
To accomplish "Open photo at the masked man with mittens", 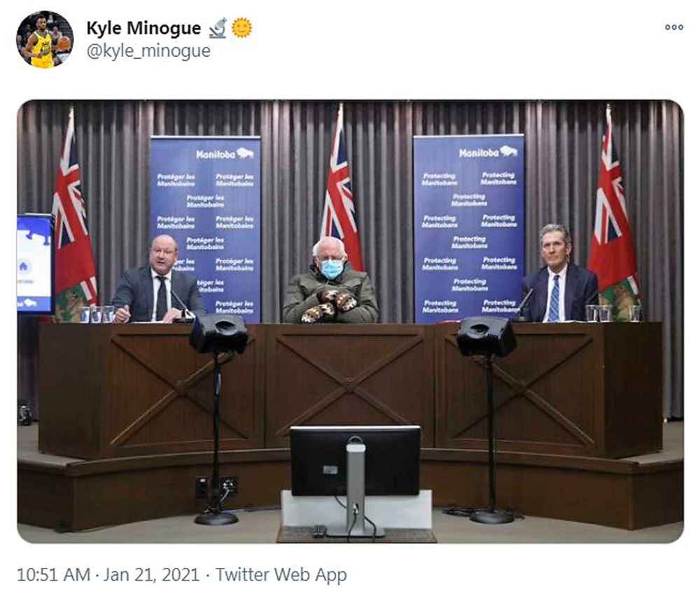I will [x=331, y=281].
